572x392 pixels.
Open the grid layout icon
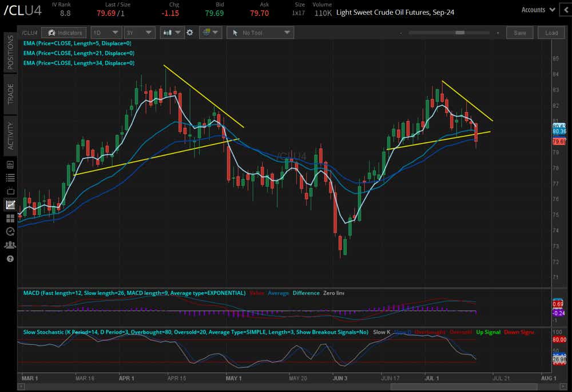click(x=209, y=33)
